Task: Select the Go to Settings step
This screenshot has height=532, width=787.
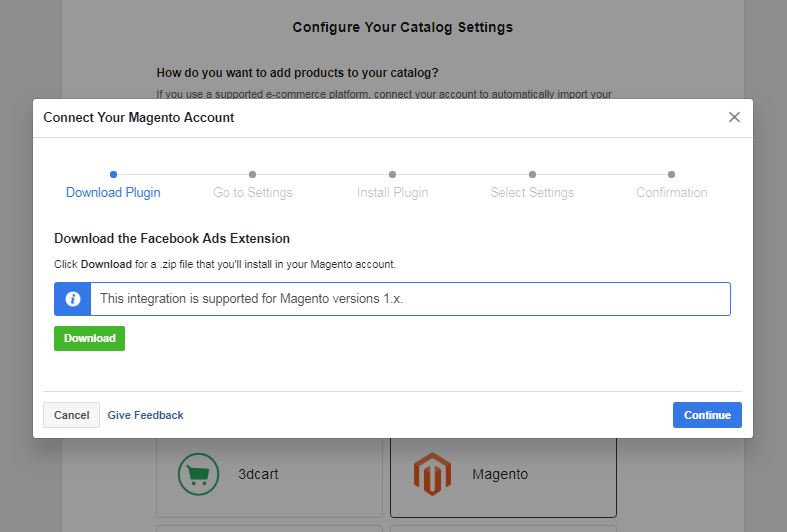Action: [252, 192]
